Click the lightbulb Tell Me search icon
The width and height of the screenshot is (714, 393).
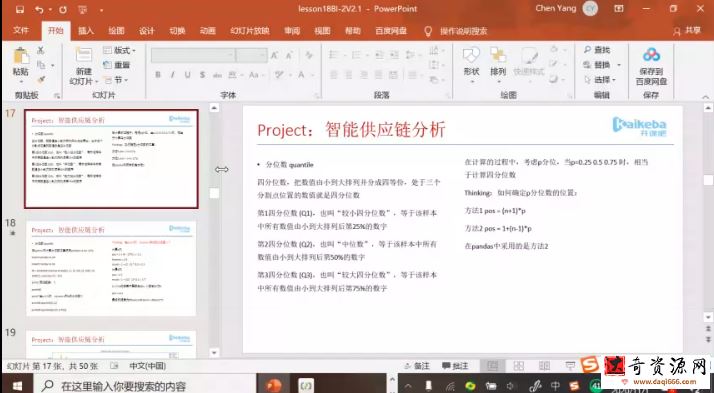coord(428,31)
